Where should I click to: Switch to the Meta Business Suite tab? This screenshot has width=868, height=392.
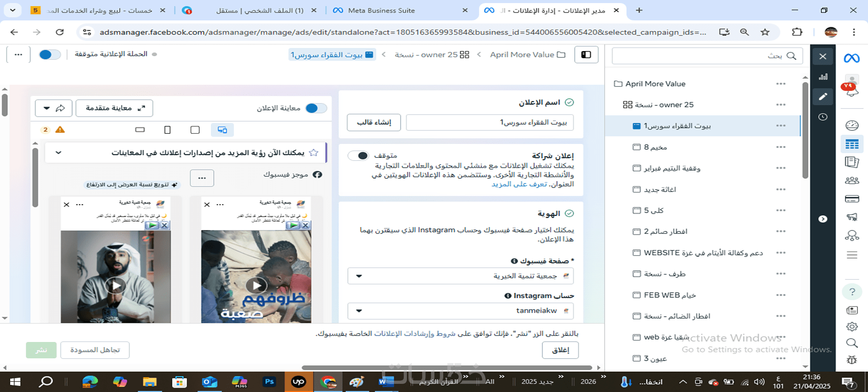[x=399, y=10]
